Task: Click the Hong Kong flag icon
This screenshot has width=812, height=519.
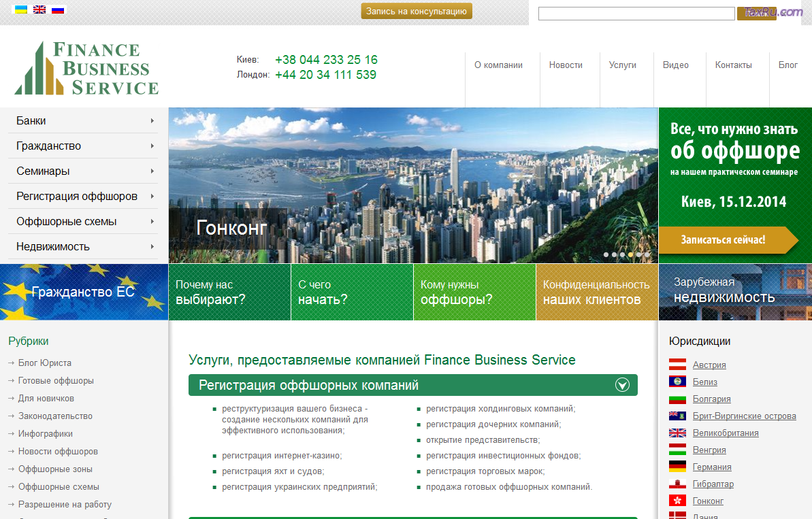Action: coord(677,501)
